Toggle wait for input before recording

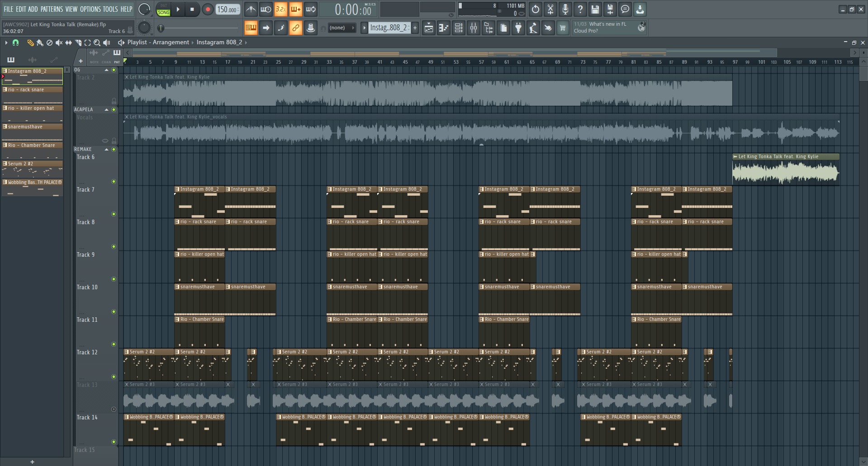point(266,9)
